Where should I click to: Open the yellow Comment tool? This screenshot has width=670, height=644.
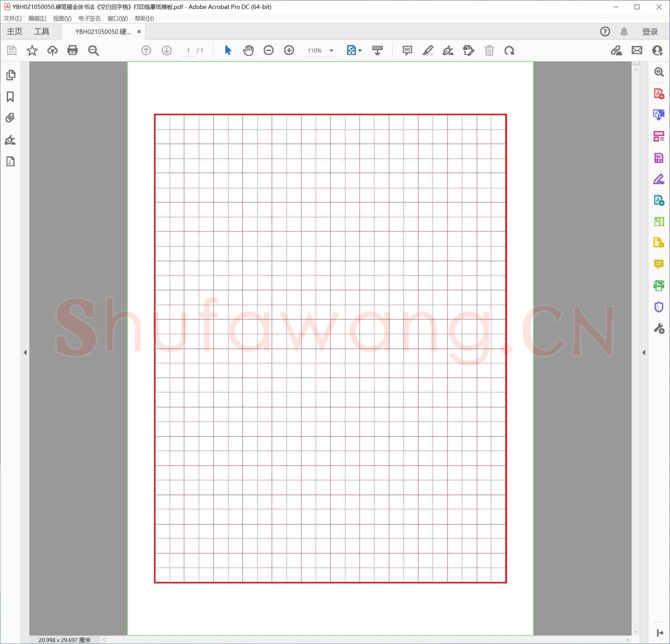pyautogui.click(x=659, y=265)
